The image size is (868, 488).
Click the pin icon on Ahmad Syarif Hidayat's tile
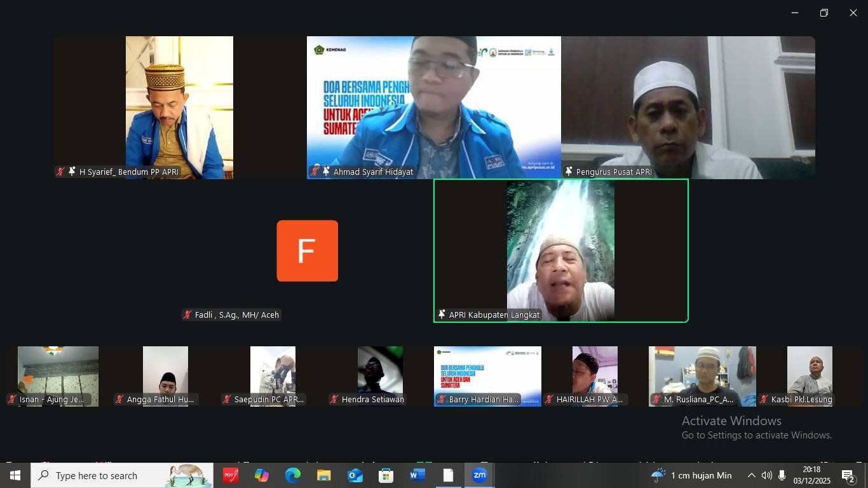(326, 171)
